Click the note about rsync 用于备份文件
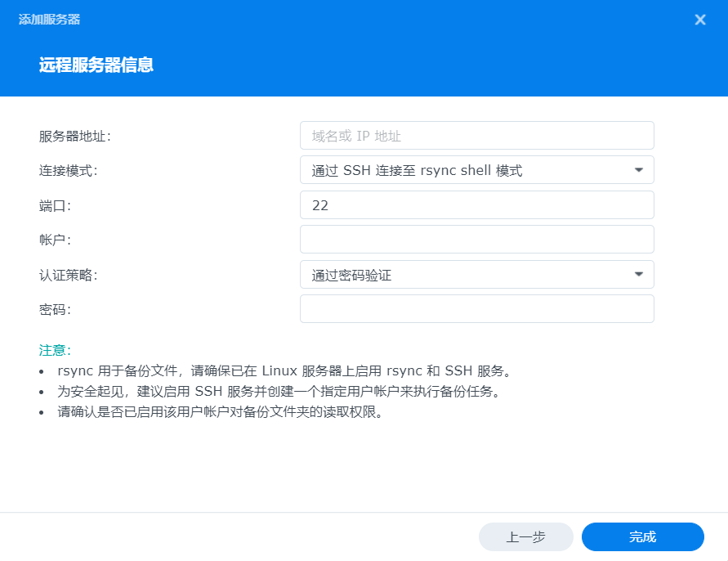 [x=284, y=371]
